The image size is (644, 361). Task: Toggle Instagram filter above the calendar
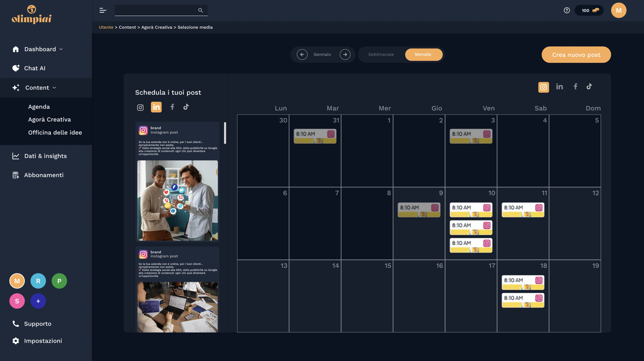(x=543, y=87)
